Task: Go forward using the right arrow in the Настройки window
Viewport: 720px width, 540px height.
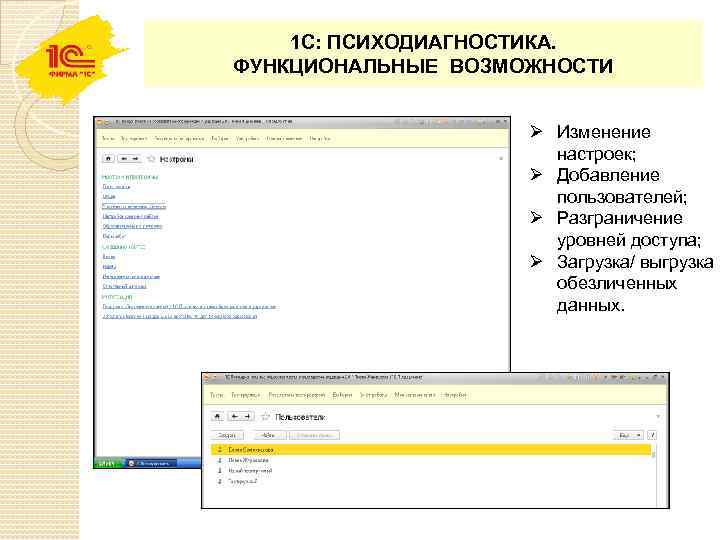Action: pyautogui.click(x=135, y=159)
